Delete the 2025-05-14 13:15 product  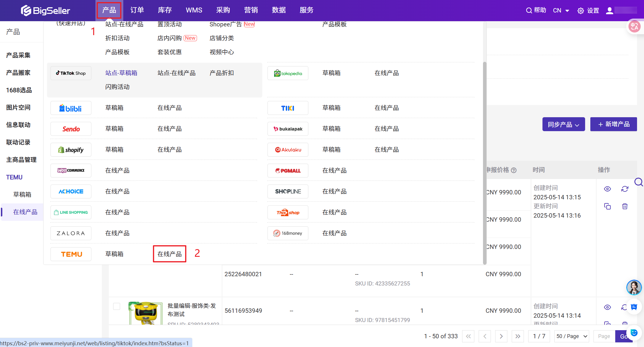click(x=625, y=206)
